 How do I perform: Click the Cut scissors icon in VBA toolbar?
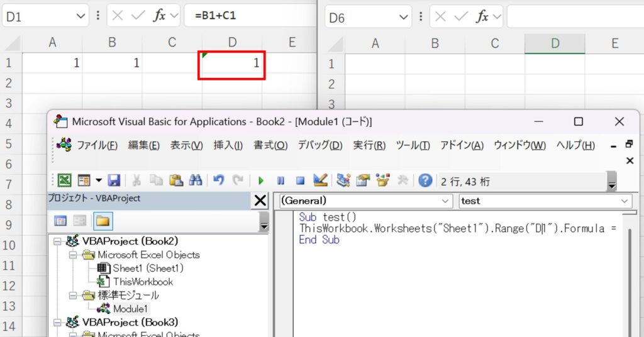click(136, 180)
